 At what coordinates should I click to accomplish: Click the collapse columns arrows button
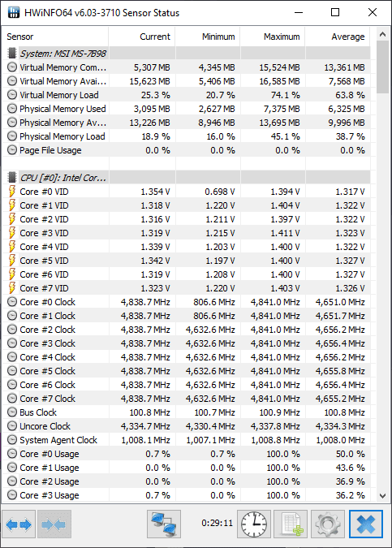click(x=54, y=524)
